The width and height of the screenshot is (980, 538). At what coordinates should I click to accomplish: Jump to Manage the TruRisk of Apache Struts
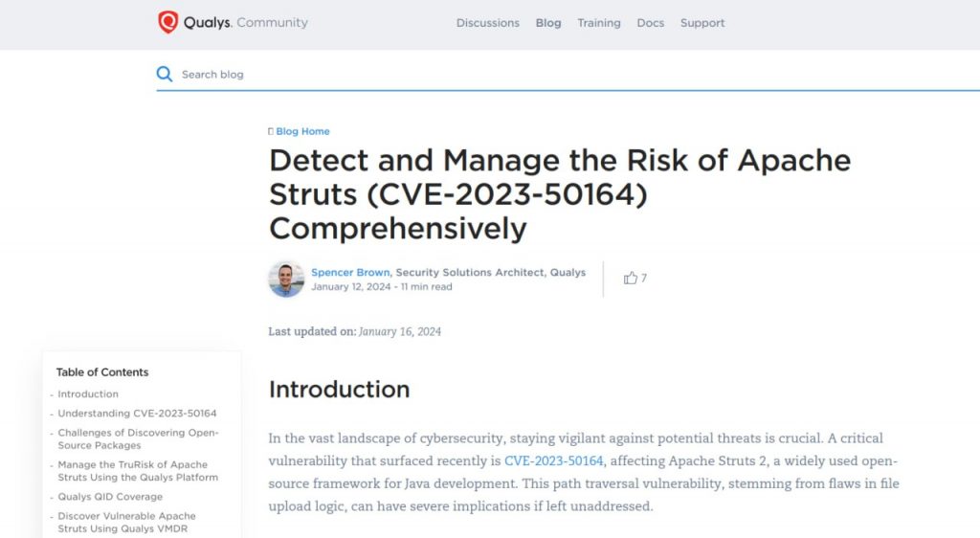(x=138, y=471)
